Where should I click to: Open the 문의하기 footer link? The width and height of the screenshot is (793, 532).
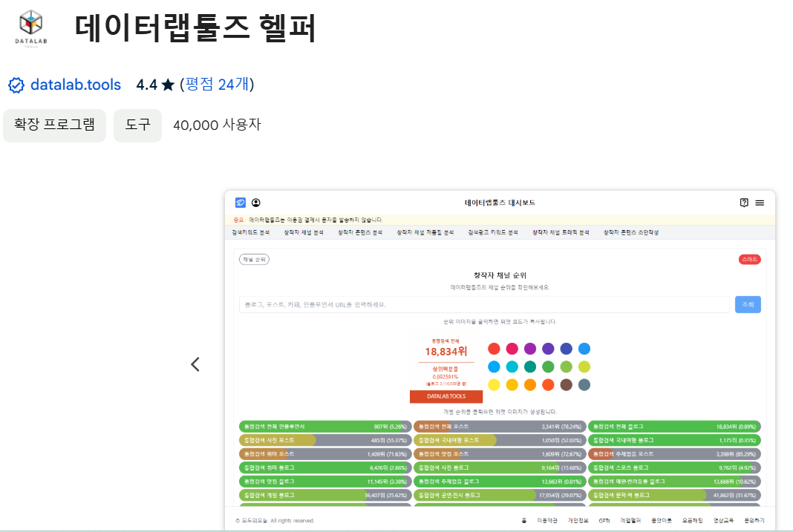[754, 520]
